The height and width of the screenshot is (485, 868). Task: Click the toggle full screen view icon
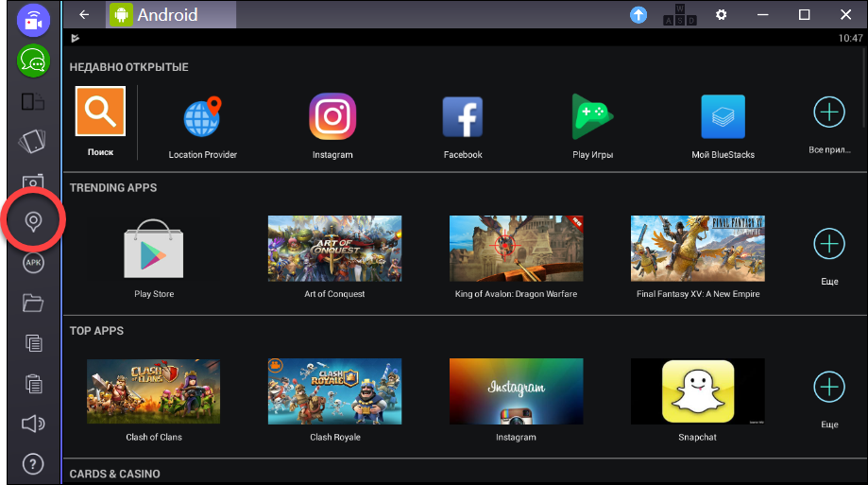pyautogui.click(x=33, y=102)
